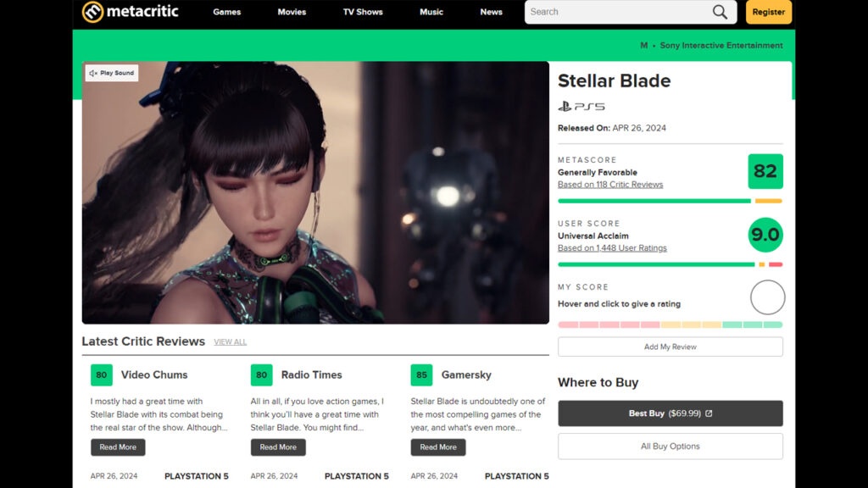
Task: Open the 1,448 User Ratings link
Action: [x=612, y=247]
